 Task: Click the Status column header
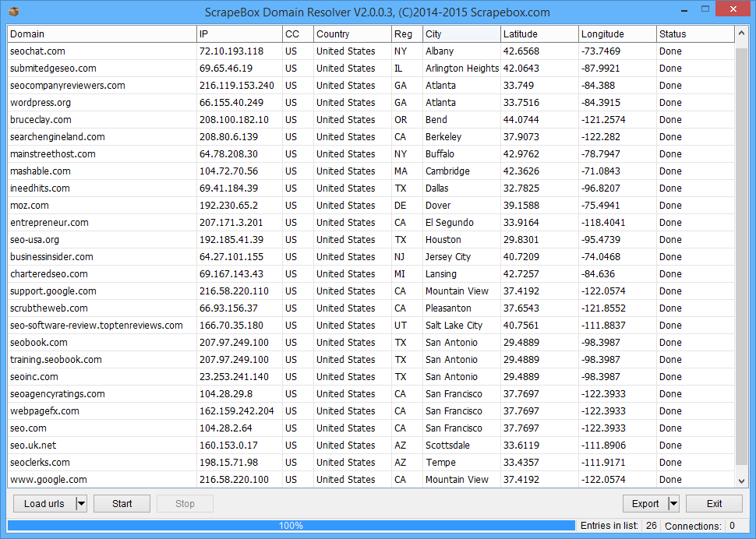coord(694,34)
